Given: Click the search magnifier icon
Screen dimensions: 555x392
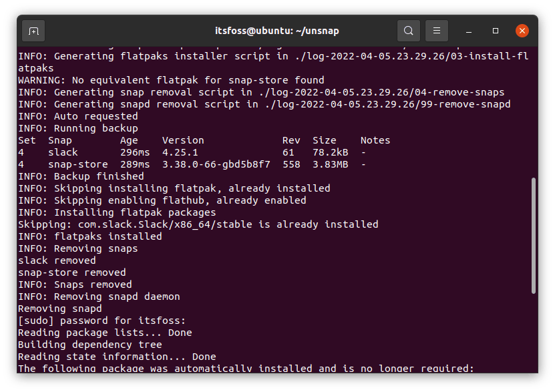Looking at the screenshot, I should tap(408, 31).
